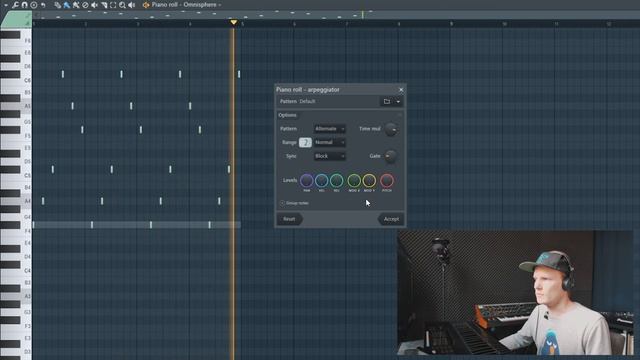640x360 pixels.
Task: Select the Playback speaker tool
Action: point(131,5)
